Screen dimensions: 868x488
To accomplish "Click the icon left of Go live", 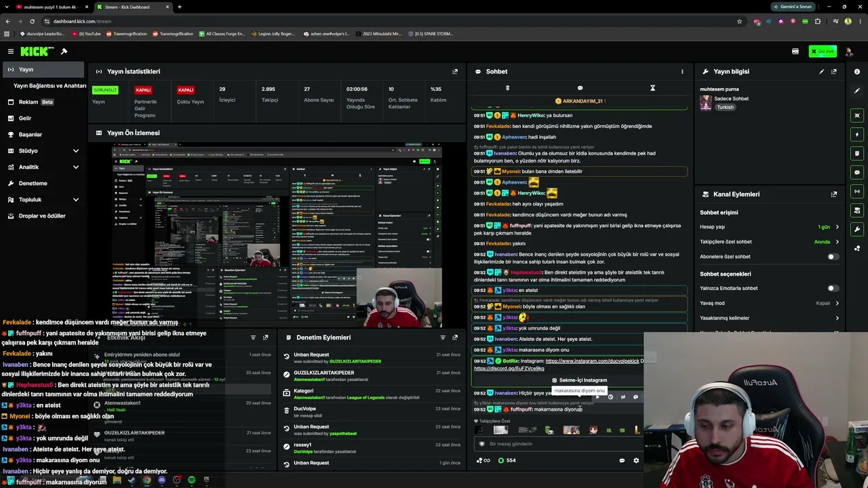I will 795,52.
